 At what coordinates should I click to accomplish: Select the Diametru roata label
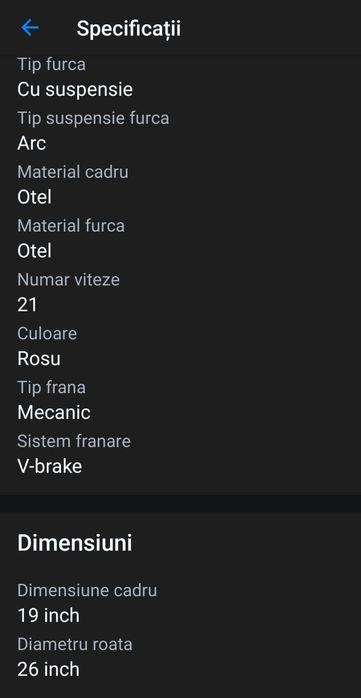point(75,644)
